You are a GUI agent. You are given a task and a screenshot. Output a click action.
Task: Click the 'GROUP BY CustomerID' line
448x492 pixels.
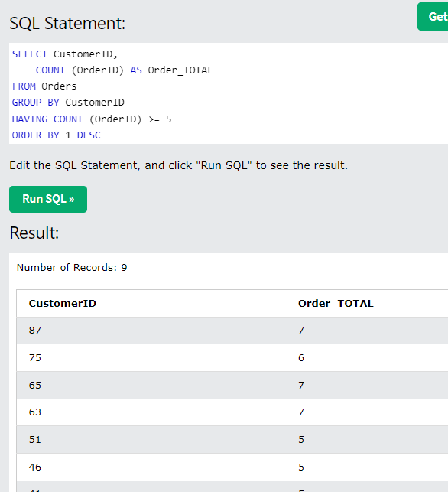(68, 103)
